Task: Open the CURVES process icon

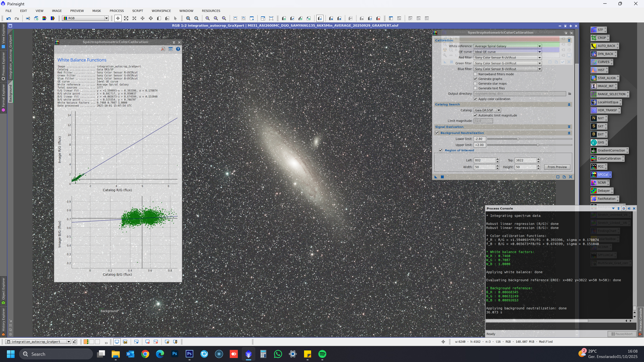Action: point(603,62)
